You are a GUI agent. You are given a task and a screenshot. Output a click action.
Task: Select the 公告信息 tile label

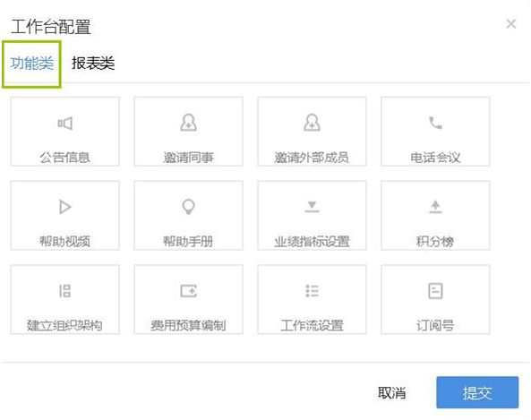coord(65,158)
